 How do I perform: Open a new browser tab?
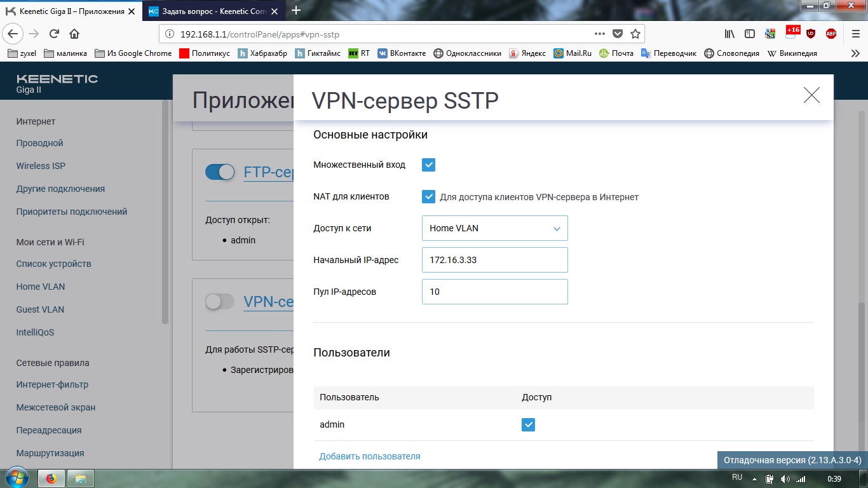point(296,10)
